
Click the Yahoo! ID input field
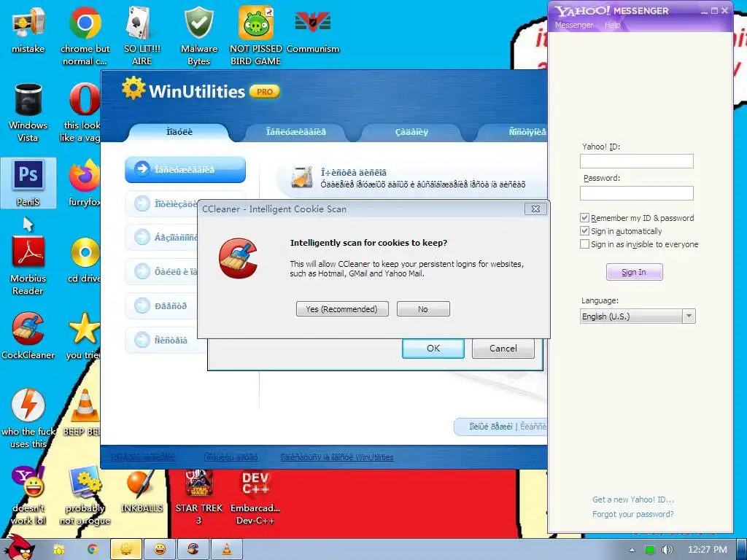(x=636, y=161)
